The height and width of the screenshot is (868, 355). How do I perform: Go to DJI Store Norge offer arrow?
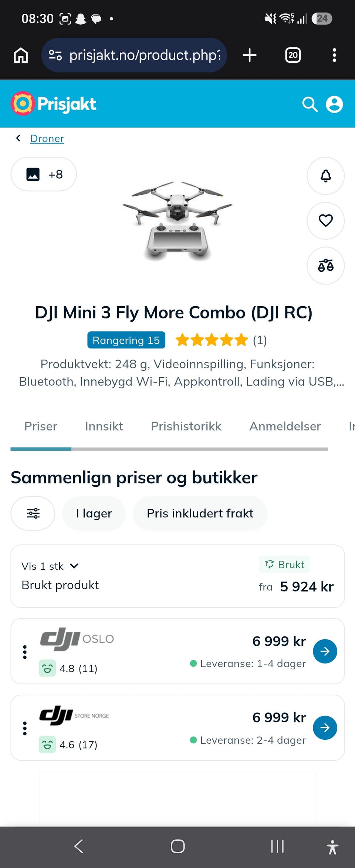[x=325, y=727]
